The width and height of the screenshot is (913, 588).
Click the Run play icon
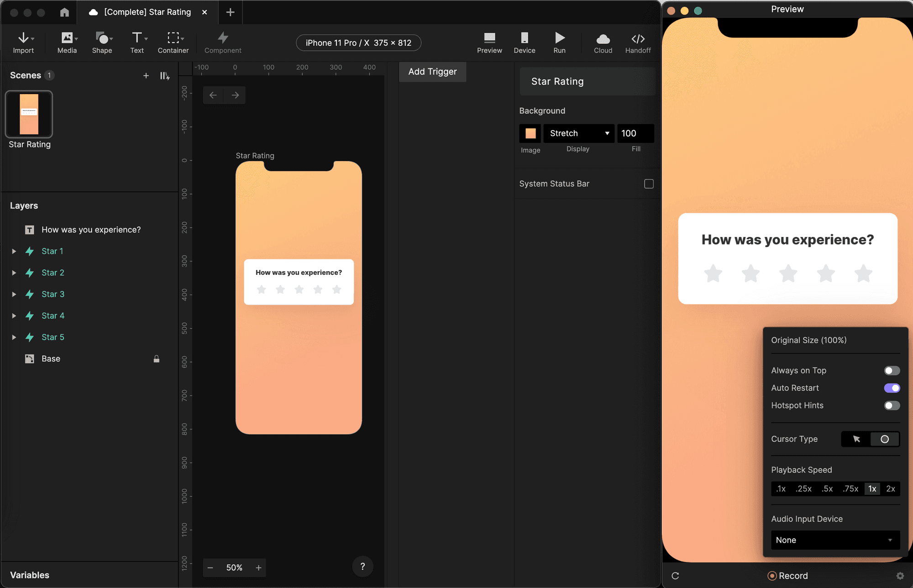(559, 38)
